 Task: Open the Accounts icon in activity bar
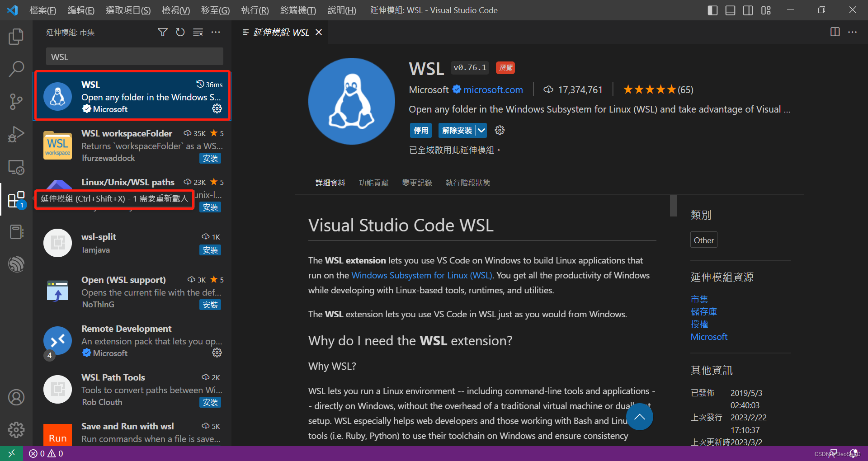point(16,397)
